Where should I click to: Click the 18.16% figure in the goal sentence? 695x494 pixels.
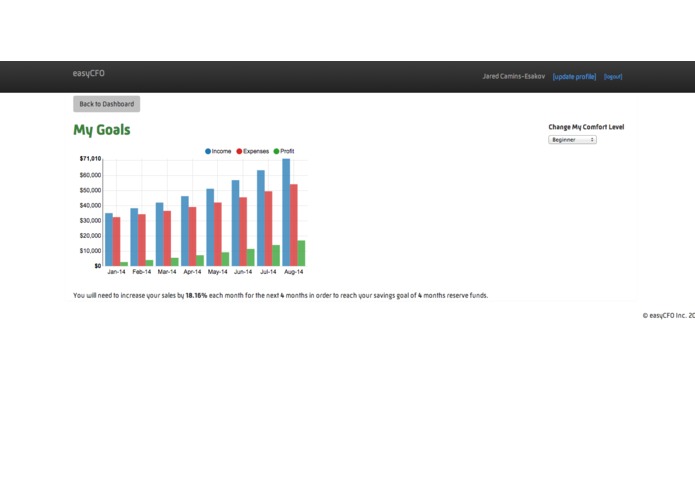pos(196,296)
